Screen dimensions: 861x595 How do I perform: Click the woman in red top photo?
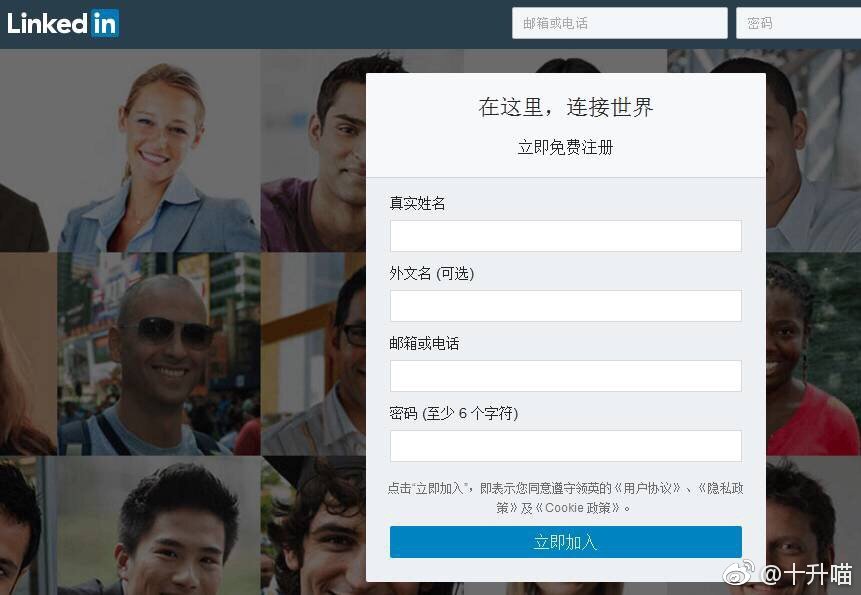point(814,354)
